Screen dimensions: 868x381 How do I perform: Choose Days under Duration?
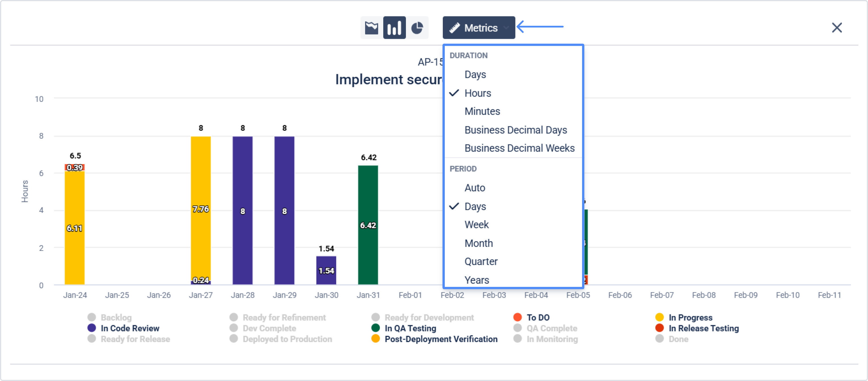475,75
